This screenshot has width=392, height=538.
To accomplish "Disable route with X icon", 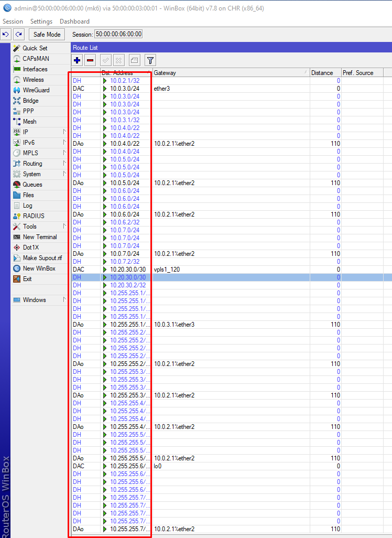I will point(118,60).
